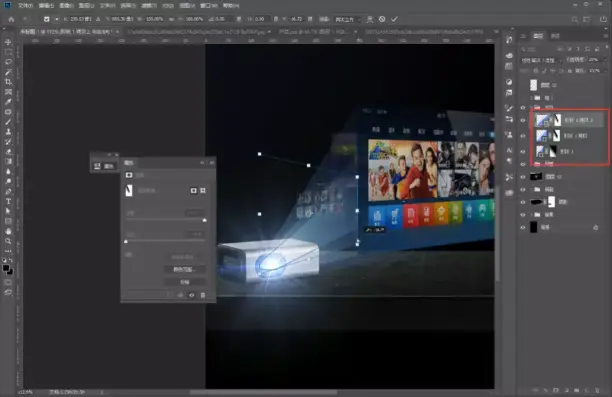This screenshot has width=612, height=397.
Task: Open the layer blend mode dropdown
Action: 541,60
